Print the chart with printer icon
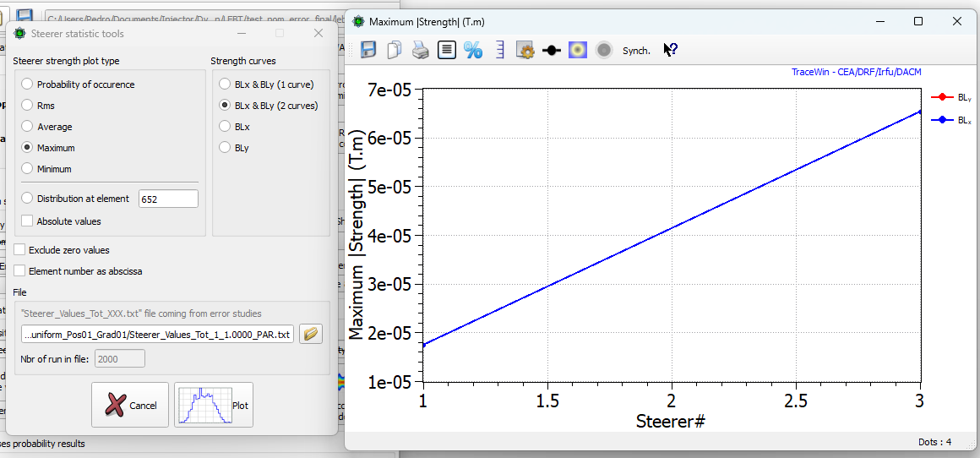980x458 pixels. click(420, 51)
